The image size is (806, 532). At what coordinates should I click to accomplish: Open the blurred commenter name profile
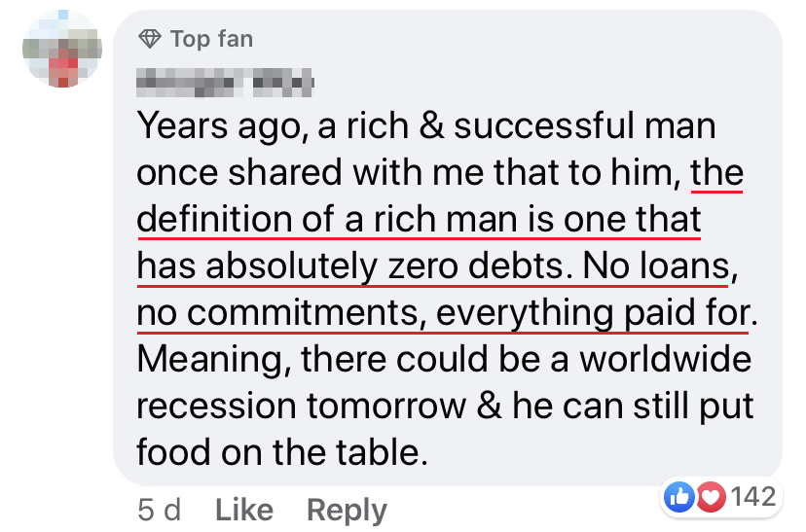click(224, 83)
